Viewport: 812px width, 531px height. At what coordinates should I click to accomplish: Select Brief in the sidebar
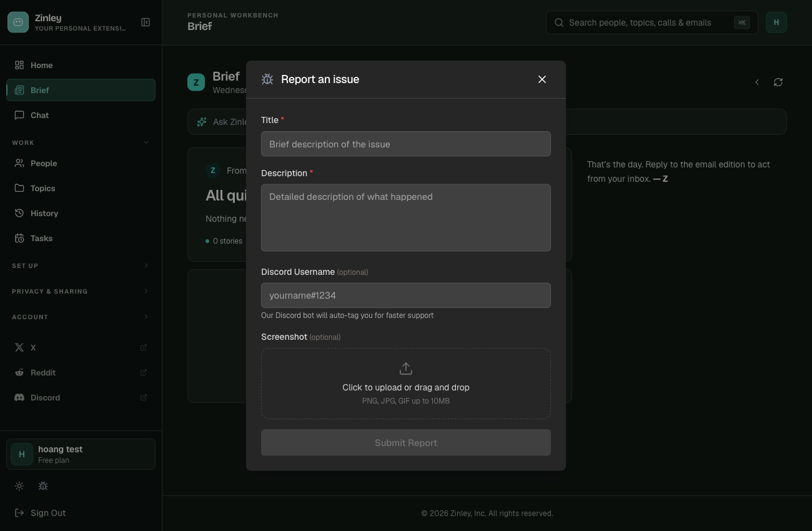tap(81, 90)
